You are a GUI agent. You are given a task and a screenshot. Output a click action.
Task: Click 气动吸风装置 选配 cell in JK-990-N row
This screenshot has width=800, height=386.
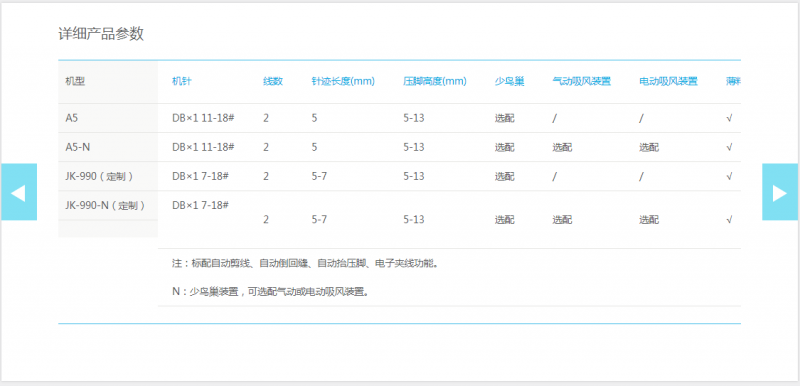coord(562,220)
